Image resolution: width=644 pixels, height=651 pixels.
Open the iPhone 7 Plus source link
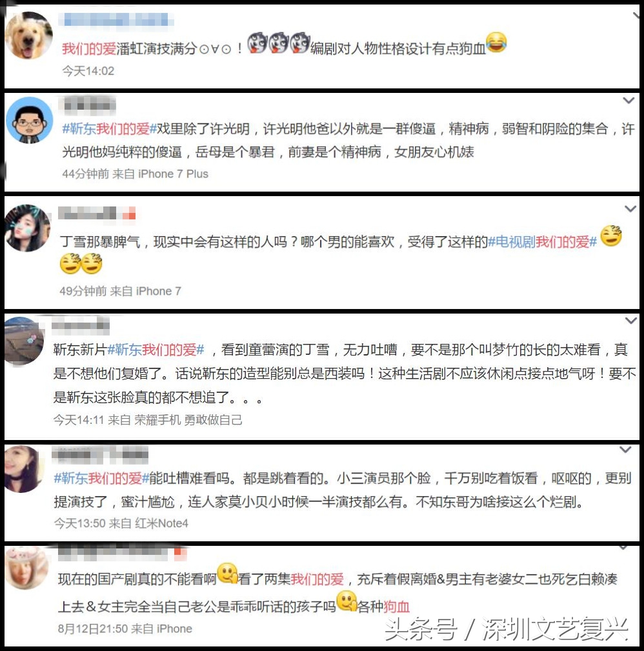[x=173, y=174]
